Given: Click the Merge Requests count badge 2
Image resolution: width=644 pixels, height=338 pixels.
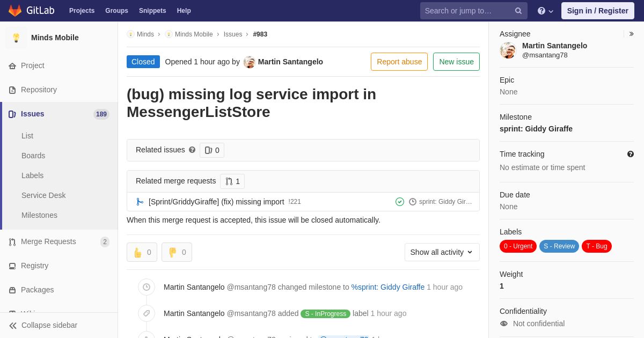Looking at the screenshot, I should [x=105, y=242].
